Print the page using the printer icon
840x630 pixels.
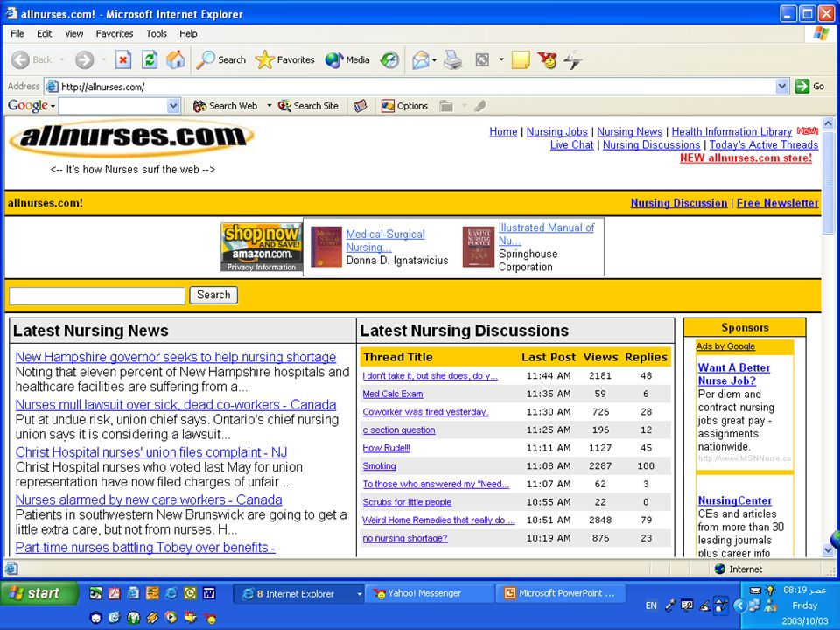click(x=452, y=60)
